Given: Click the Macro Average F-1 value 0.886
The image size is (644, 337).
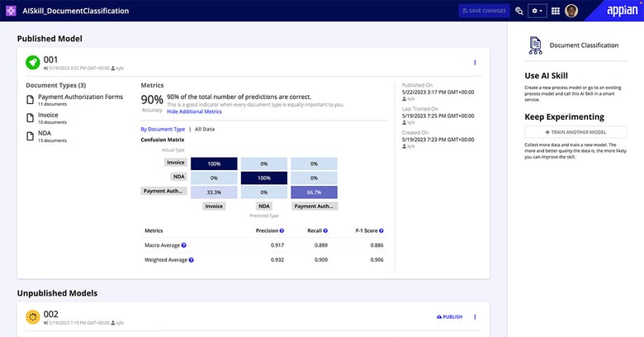Looking at the screenshot, I should [376, 245].
